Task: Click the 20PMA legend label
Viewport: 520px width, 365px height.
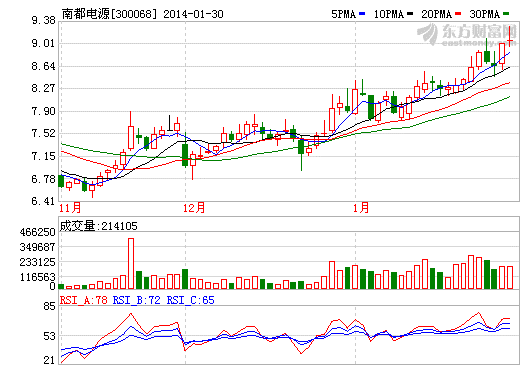Action: 437,14
